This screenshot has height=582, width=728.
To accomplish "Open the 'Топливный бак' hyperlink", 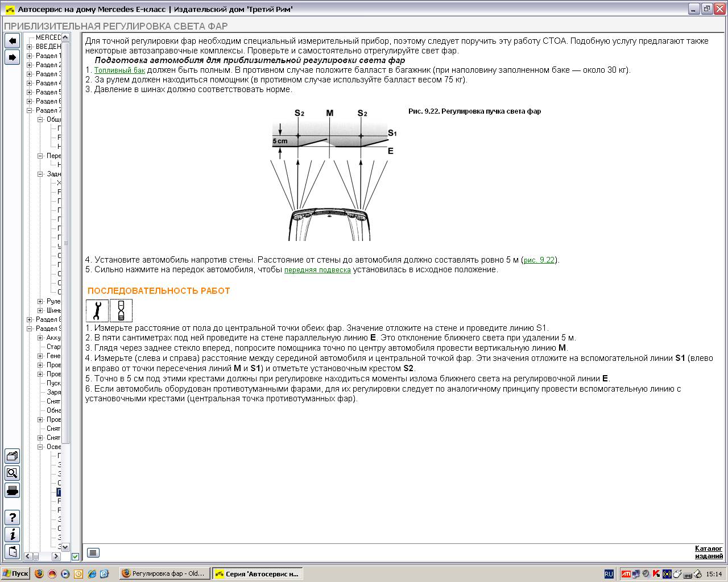I will tap(119, 70).
